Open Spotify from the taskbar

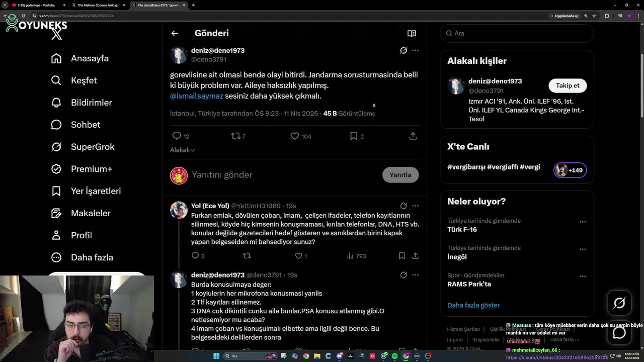point(395,356)
